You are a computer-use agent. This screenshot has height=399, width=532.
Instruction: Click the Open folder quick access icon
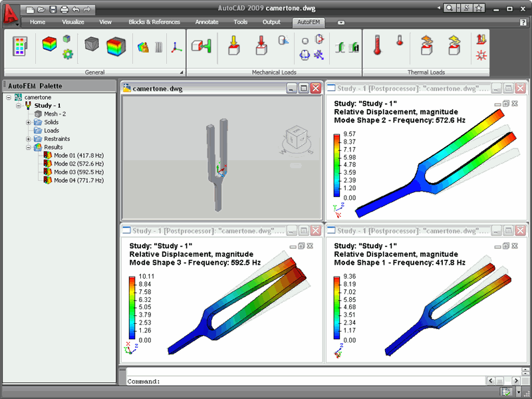[41, 9]
